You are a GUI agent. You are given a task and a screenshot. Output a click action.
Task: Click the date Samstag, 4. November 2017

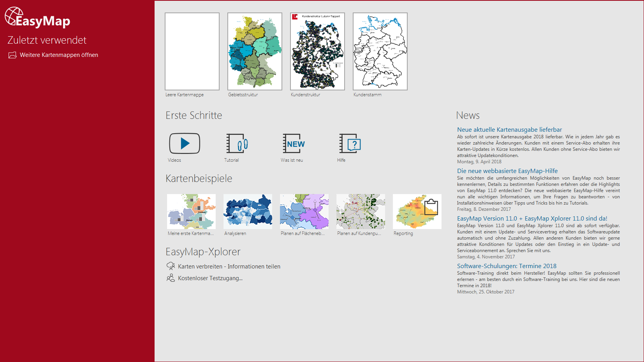486,257
